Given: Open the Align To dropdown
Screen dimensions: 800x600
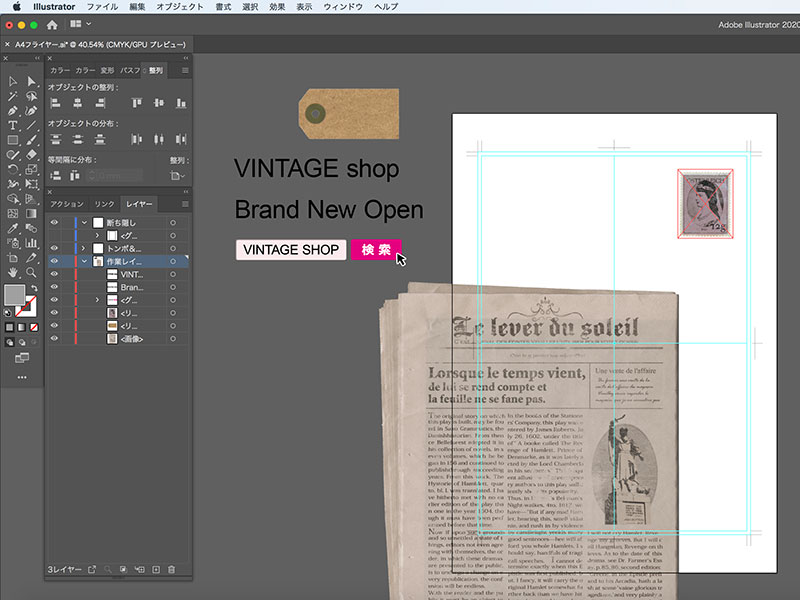Looking at the screenshot, I should pos(178,176).
